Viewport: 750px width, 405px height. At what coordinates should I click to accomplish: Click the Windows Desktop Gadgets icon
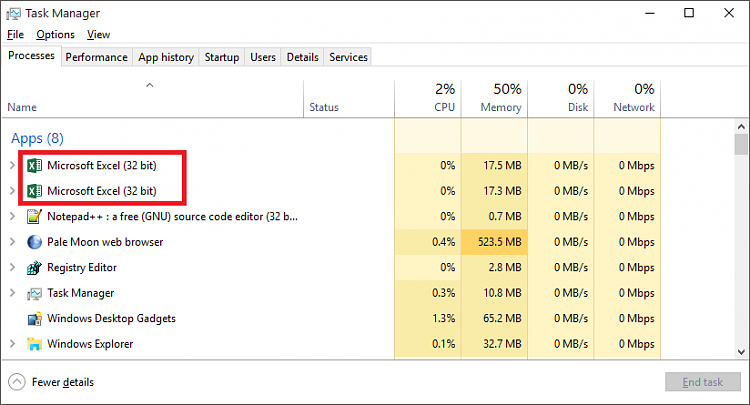click(34, 318)
